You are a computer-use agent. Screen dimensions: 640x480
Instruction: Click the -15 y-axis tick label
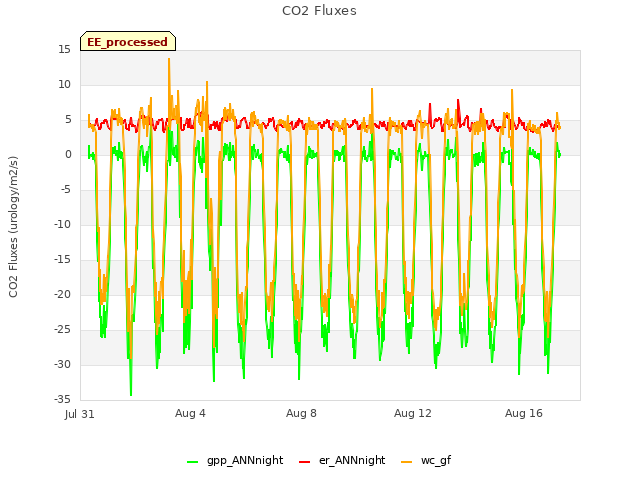[x=62, y=260]
